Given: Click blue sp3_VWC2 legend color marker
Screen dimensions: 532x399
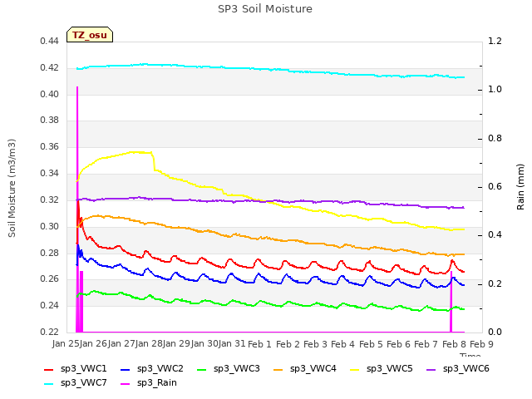Looking at the screenshot, I should pyautogui.click(x=126, y=369).
